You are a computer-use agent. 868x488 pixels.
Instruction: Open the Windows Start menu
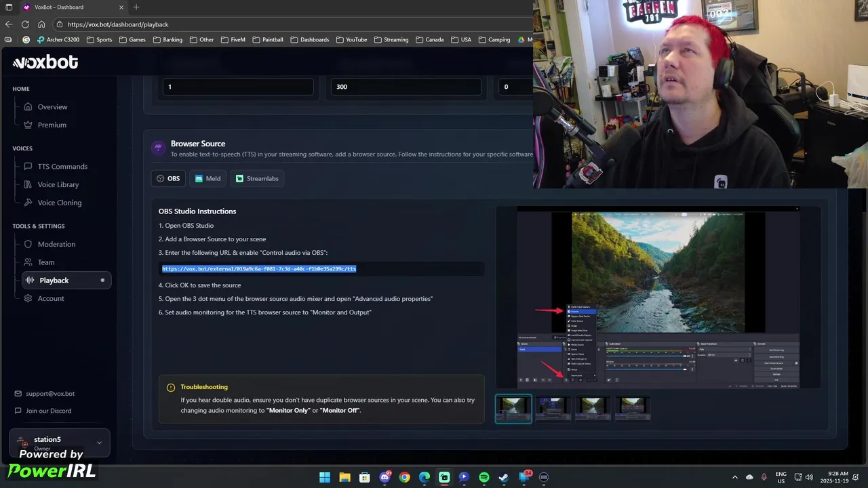325,477
